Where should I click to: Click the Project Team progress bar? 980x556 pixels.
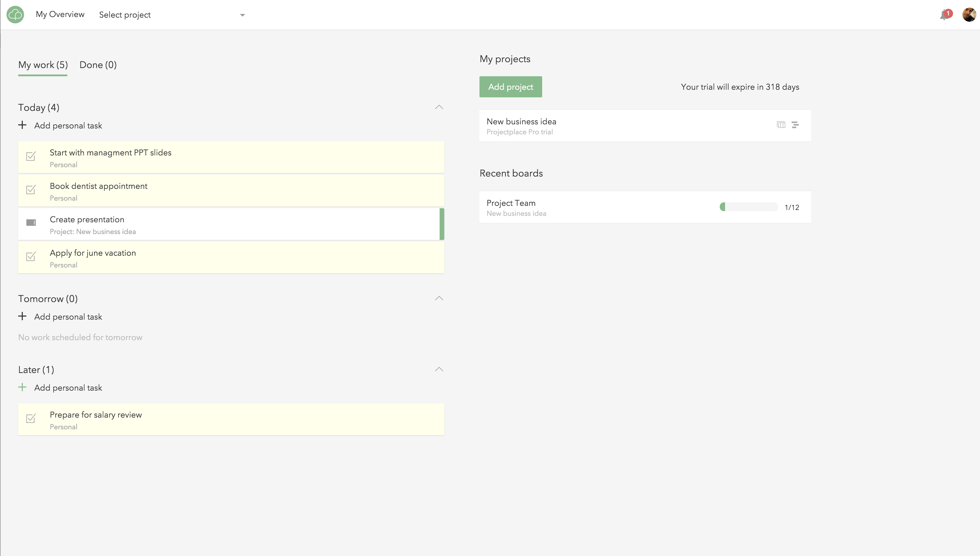pos(748,207)
